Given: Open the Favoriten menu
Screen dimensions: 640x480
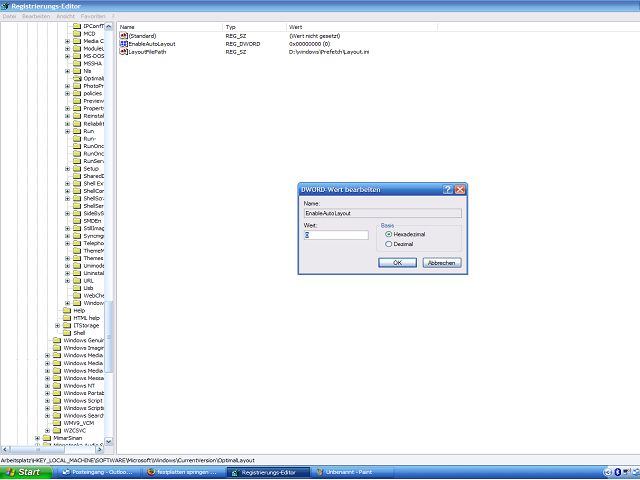Looking at the screenshot, I should (93, 16).
